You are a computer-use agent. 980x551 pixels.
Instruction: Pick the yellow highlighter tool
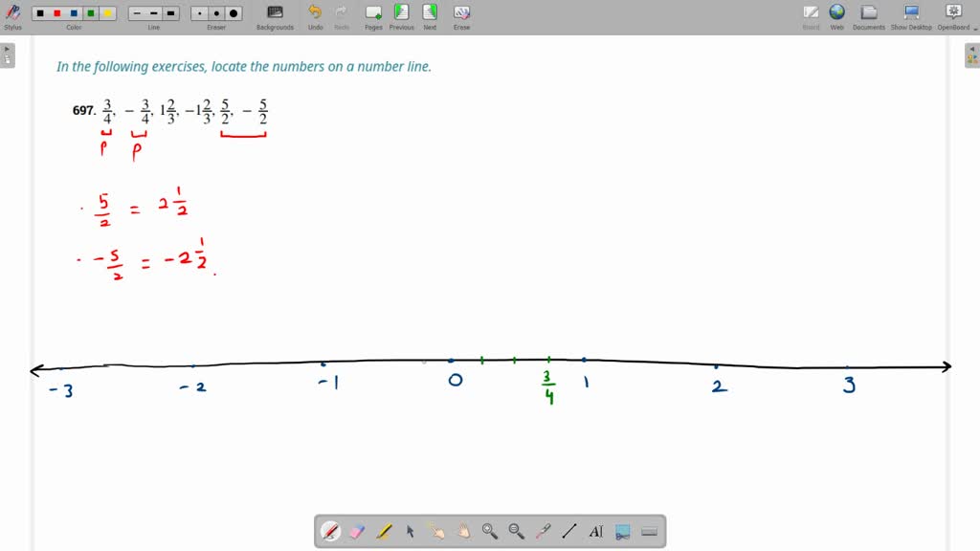pyautogui.click(x=384, y=531)
